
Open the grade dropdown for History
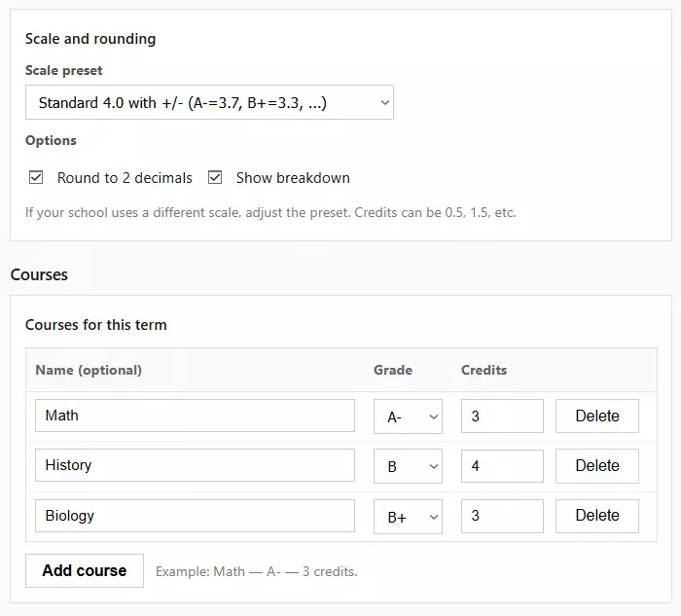click(408, 466)
